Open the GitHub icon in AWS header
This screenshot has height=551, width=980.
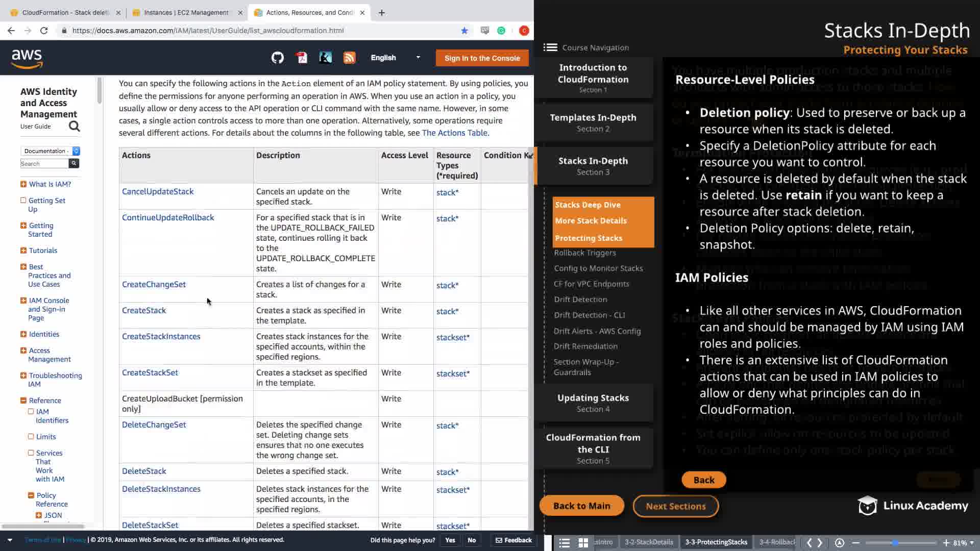277,58
